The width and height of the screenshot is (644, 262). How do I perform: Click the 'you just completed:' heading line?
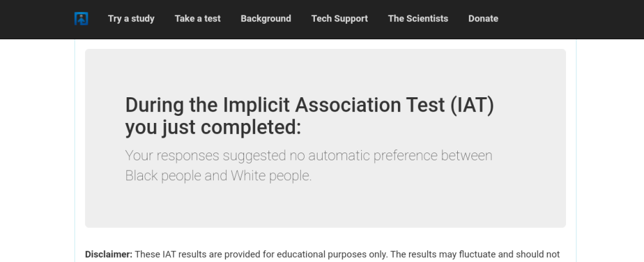pos(213,127)
